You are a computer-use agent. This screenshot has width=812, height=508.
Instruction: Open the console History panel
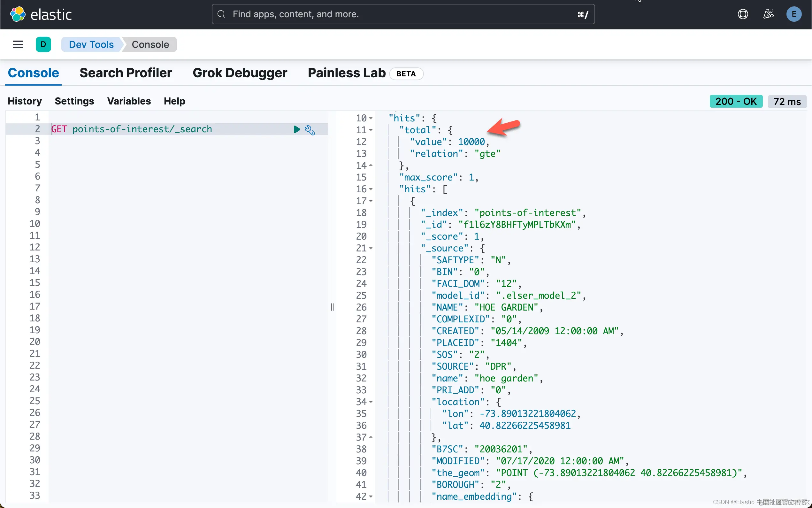25,101
